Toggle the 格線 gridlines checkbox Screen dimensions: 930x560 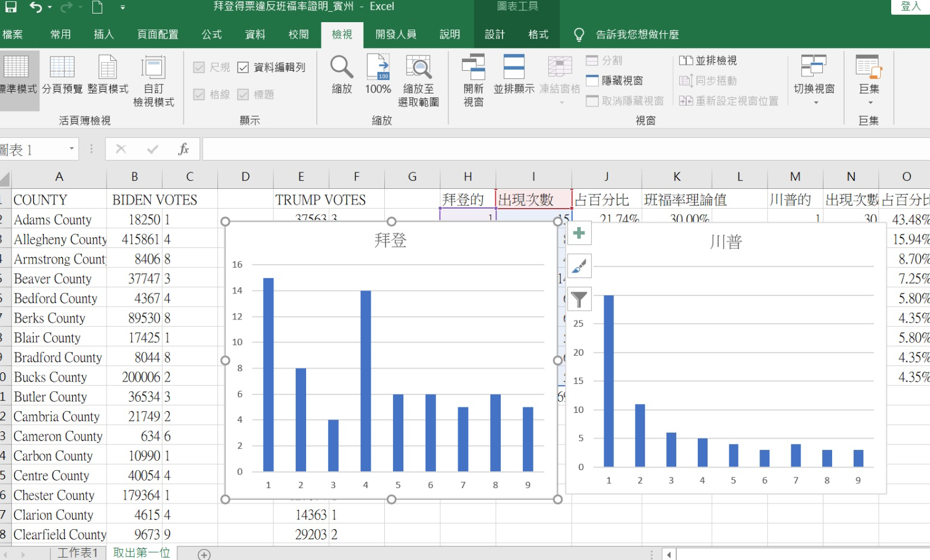(x=199, y=95)
